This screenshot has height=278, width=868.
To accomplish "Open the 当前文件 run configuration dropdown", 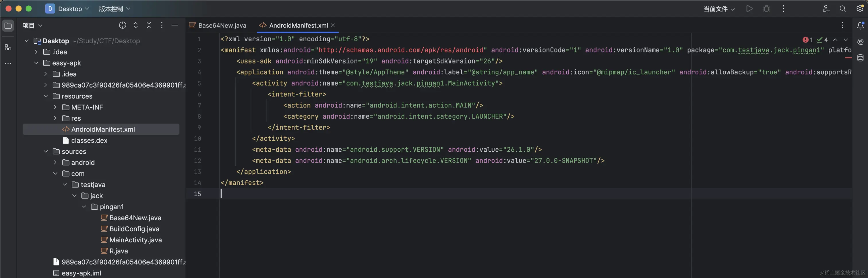I will pyautogui.click(x=719, y=9).
